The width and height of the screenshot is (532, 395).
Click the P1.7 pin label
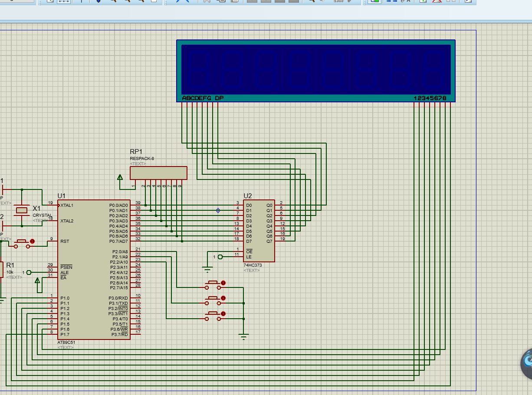click(65, 334)
